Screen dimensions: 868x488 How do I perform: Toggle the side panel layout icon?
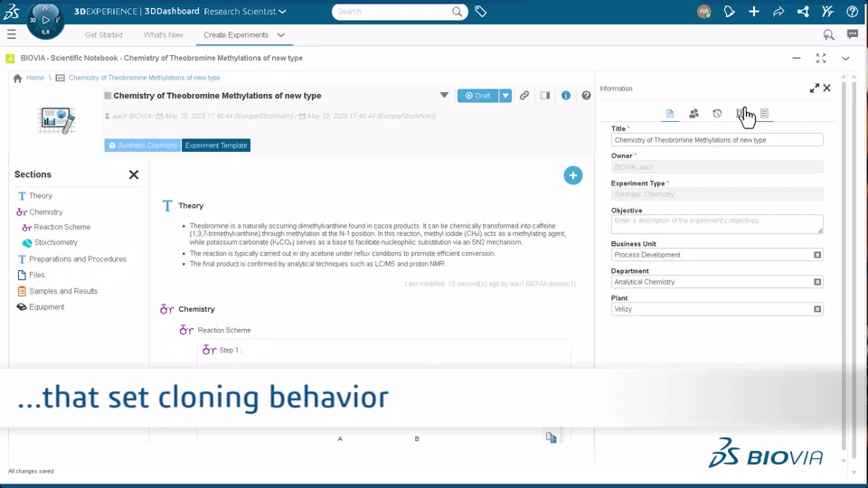click(545, 96)
